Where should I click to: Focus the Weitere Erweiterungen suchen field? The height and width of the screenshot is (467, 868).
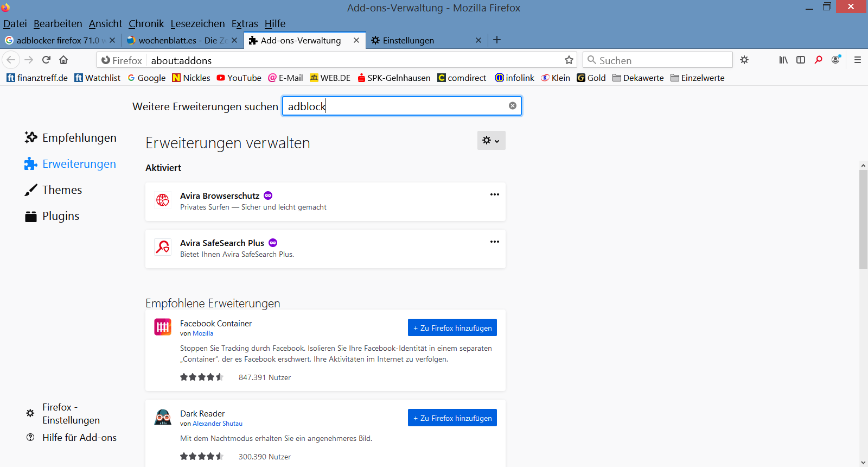click(402, 106)
